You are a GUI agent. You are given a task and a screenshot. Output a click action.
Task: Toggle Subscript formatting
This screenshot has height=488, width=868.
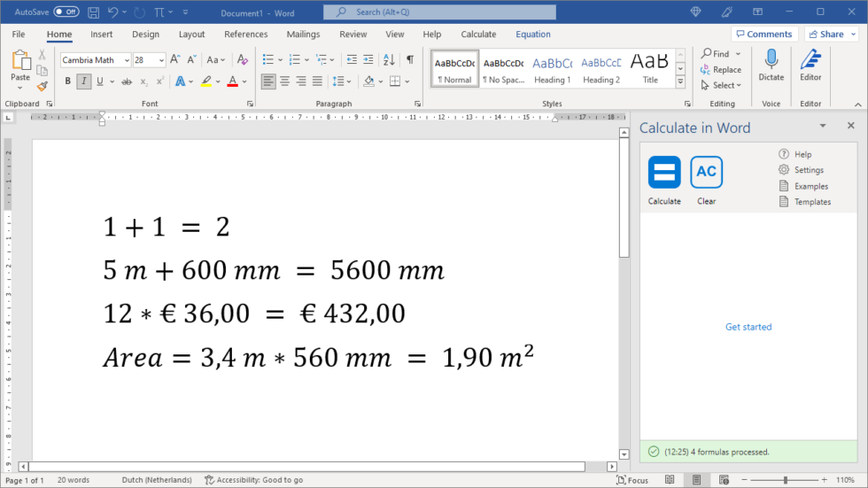143,81
